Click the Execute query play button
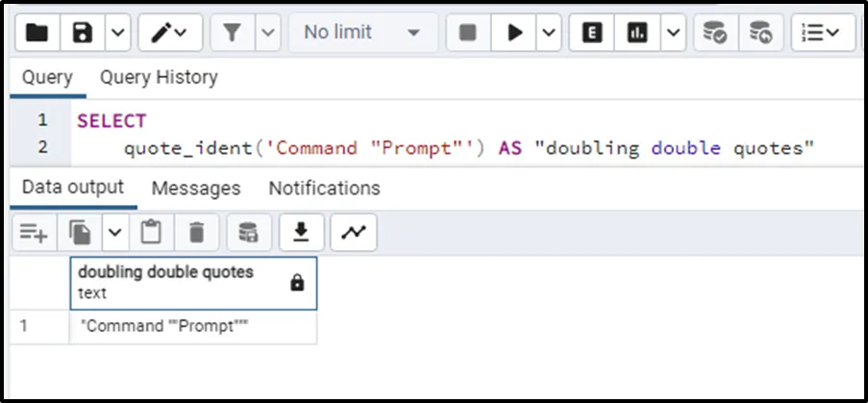The width and height of the screenshot is (868, 403). 515,33
